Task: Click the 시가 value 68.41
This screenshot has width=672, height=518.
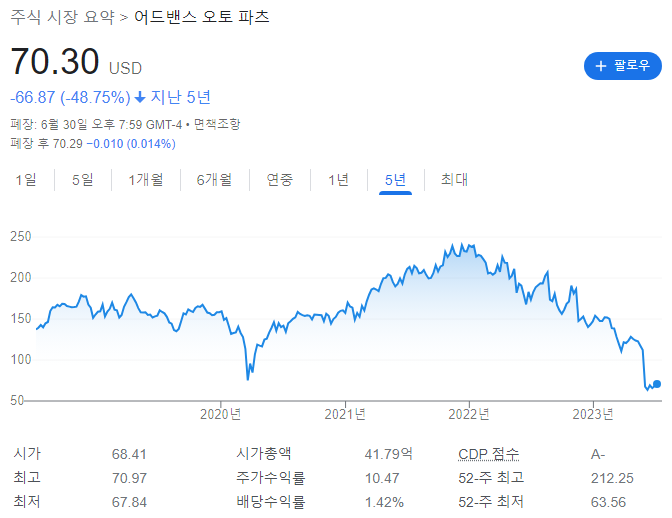Action: (x=129, y=454)
